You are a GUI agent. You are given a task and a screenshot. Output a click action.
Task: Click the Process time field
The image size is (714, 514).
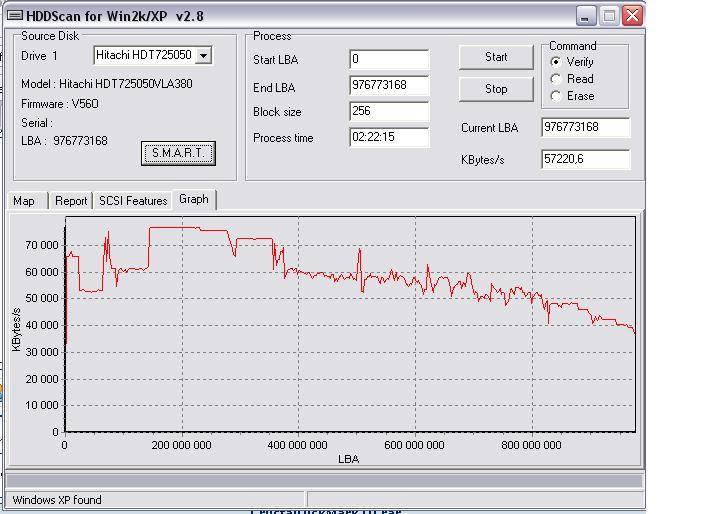389,137
